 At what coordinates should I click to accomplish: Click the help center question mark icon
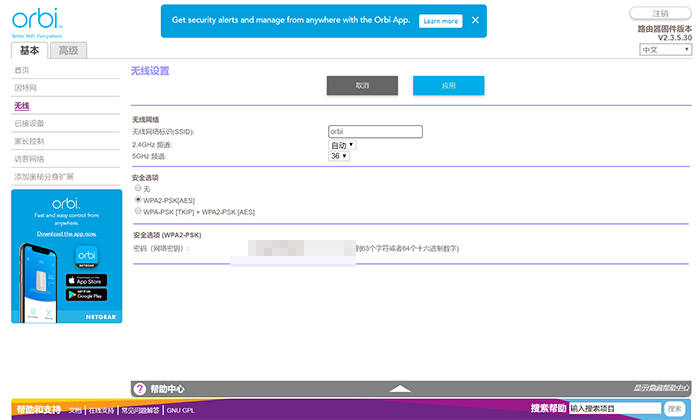click(x=140, y=388)
